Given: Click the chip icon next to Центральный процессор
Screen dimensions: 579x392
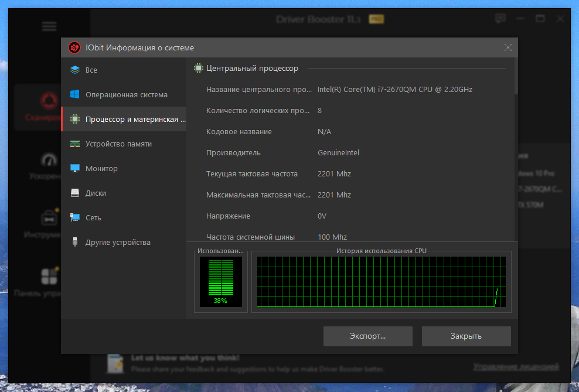Looking at the screenshot, I should click(x=199, y=69).
